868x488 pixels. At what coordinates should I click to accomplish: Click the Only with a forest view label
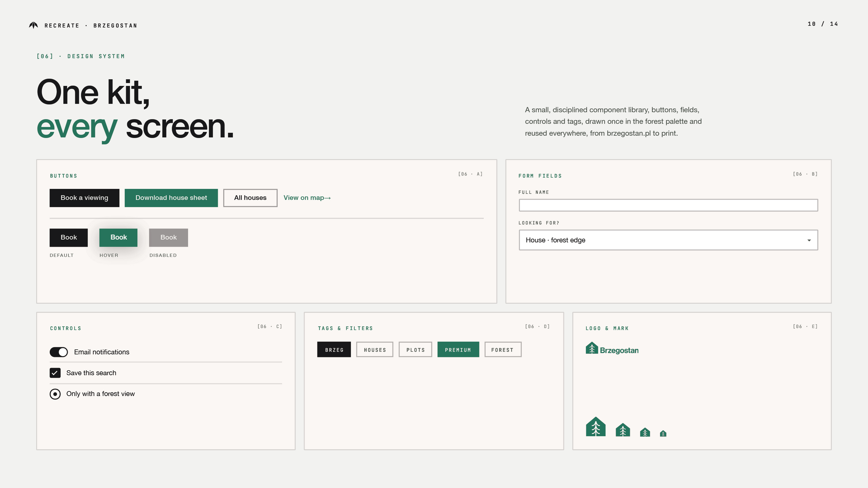pyautogui.click(x=100, y=394)
